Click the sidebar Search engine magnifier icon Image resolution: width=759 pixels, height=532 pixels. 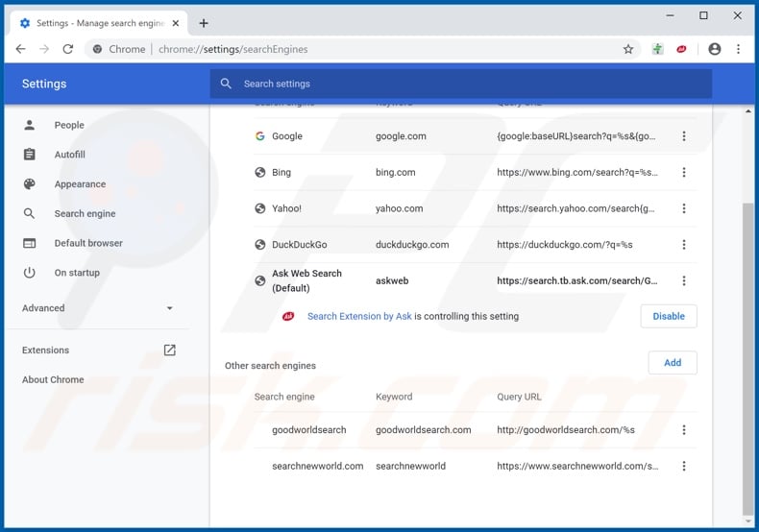pos(29,213)
